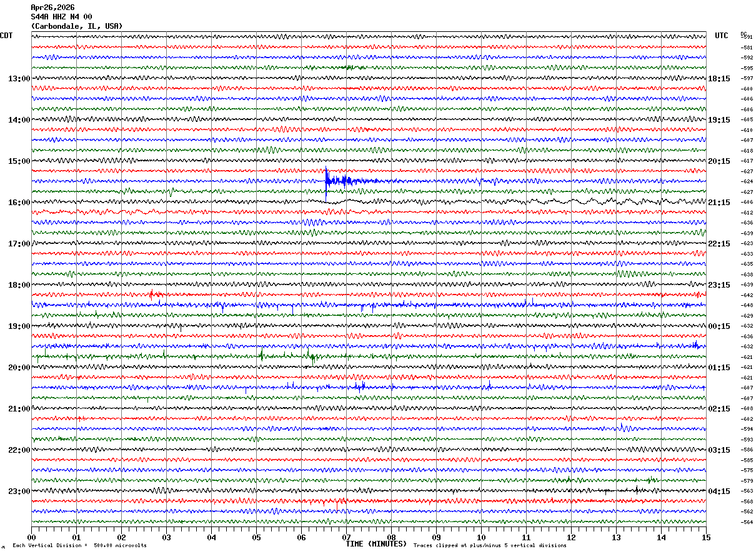Click the traces clipped footnote text
This screenshot has width=756, height=554.
tap(490, 546)
